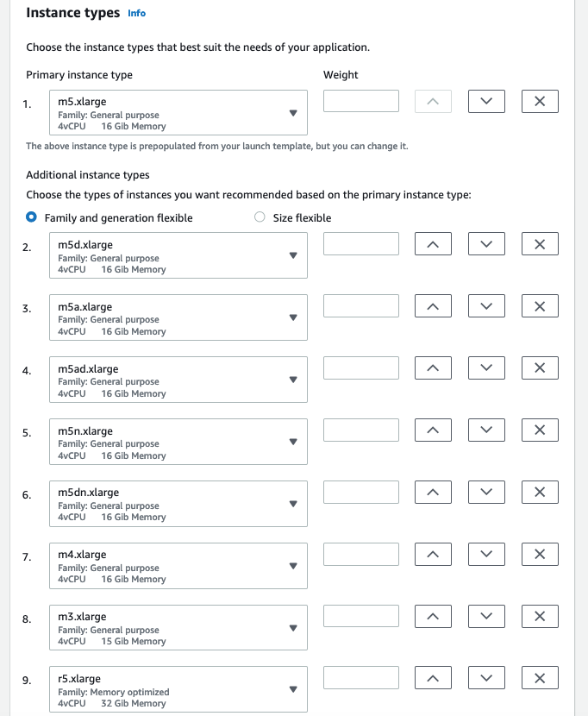Move m5ad.xlarge up one position
Screen dimensions: 588x716
click(x=433, y=367)
